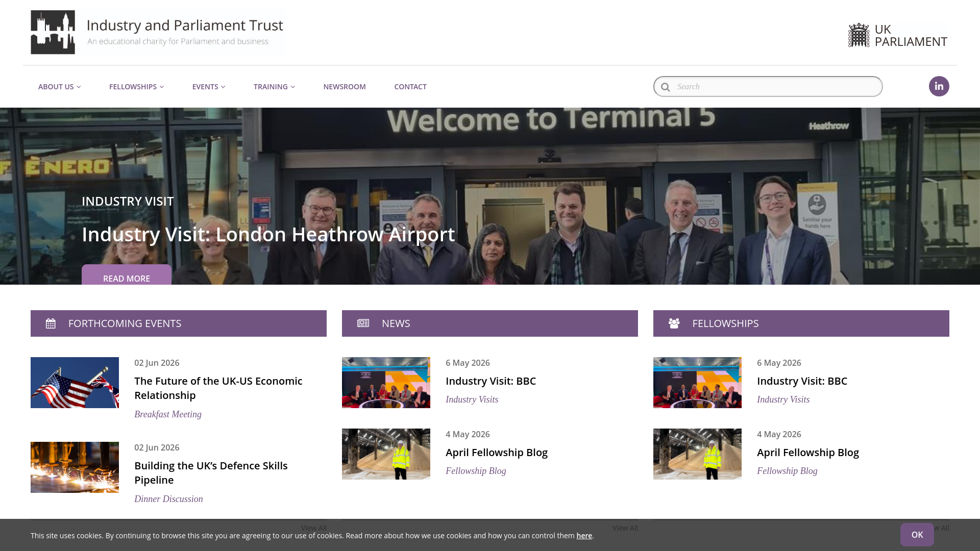Screen dimensions: 980x551
Task: Click the US and UK flags thumbnail
Action: pyautogui.click(x=75, y=383)
